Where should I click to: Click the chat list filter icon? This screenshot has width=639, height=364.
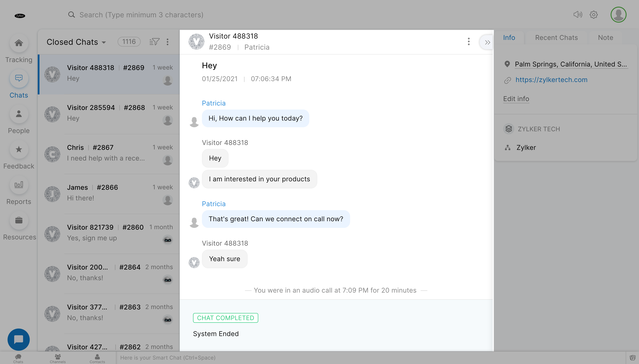tap(154, 42)
